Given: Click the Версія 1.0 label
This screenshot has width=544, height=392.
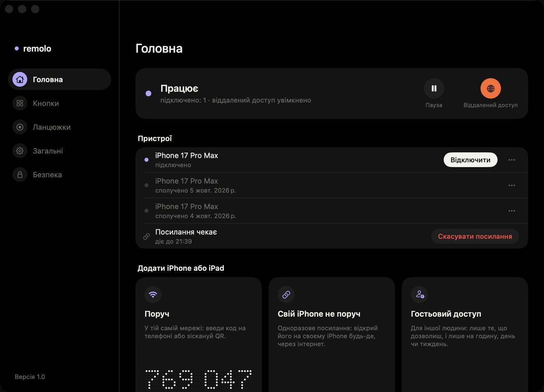Looking at the screenshot, I should tap(30, 377).
